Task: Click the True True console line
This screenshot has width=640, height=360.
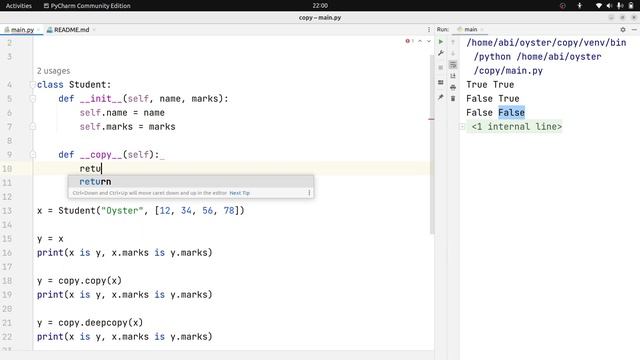Action: (x=490, y=84)
